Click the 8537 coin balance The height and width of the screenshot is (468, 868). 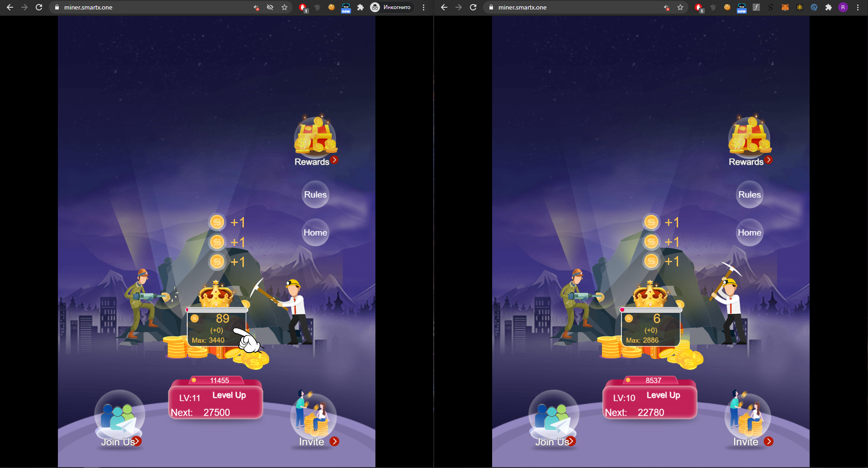[x=654, y=380]
